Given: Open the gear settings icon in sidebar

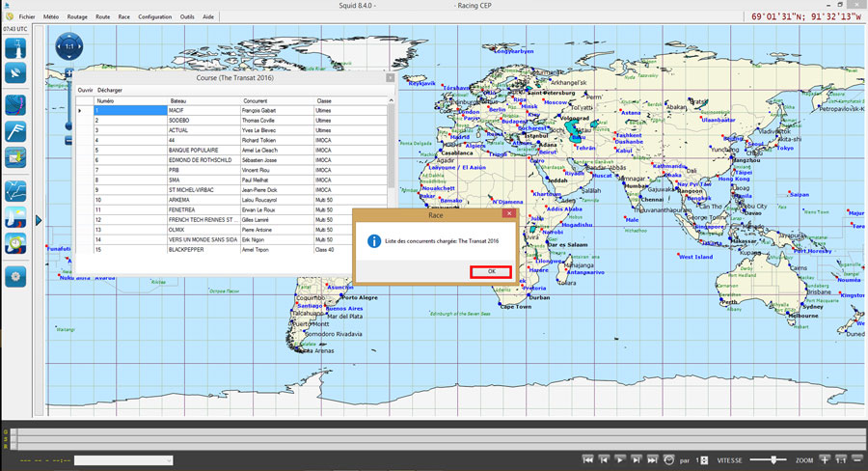Looking at the screenshot, I should [x=15, y=276].
